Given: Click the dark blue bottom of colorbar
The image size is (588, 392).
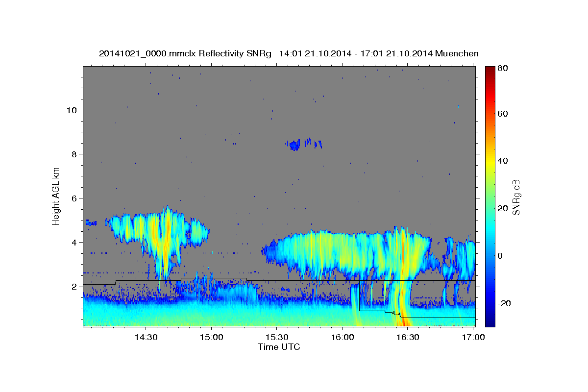Looking at the screenshot, I should [490, 322].
